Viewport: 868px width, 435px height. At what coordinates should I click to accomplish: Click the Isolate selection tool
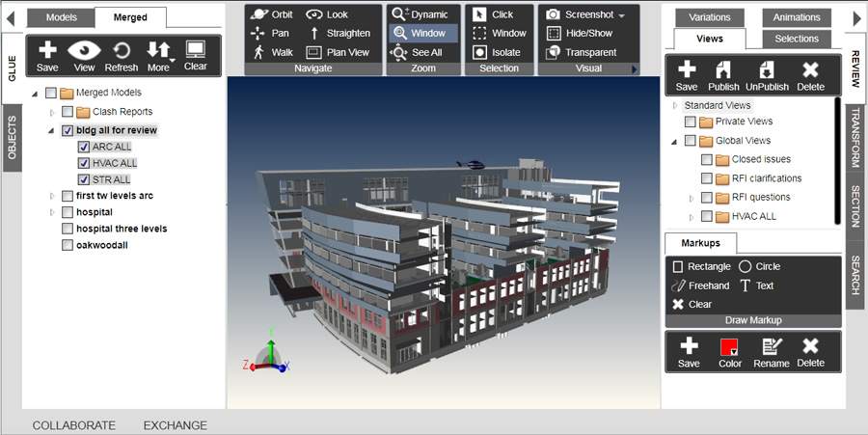click(x=499, y=52)
